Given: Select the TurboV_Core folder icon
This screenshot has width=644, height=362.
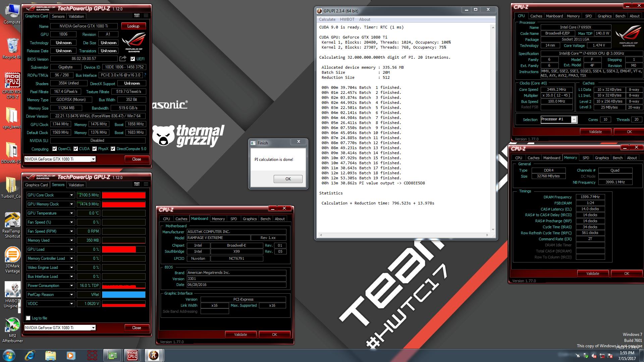Looking at the screenshot, I should pyautogui.click(x=11, y=187).
